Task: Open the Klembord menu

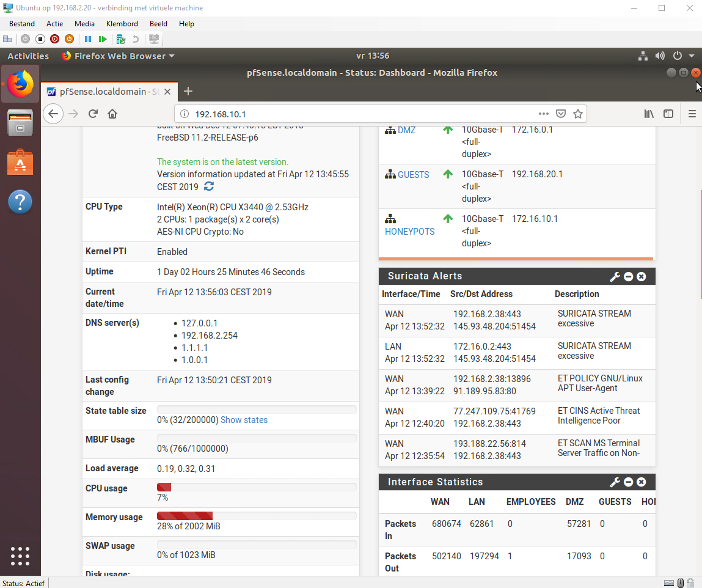Action: [122, 24]
